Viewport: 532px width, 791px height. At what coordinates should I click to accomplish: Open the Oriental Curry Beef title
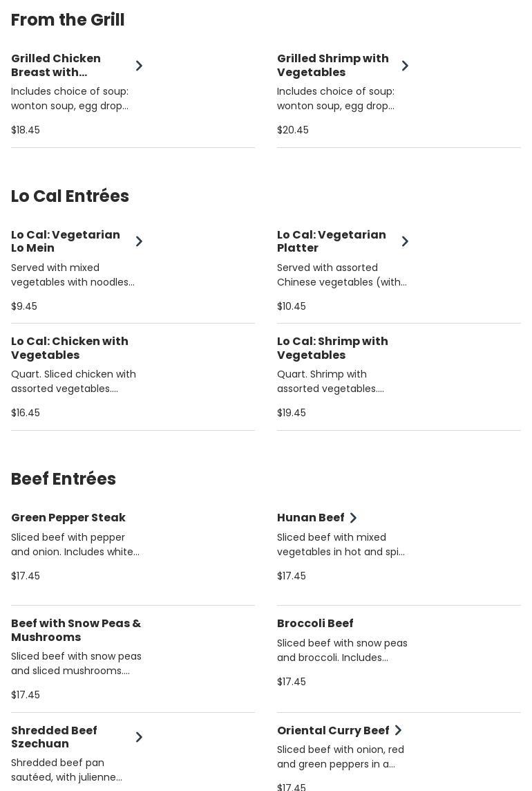pos(333,731)
